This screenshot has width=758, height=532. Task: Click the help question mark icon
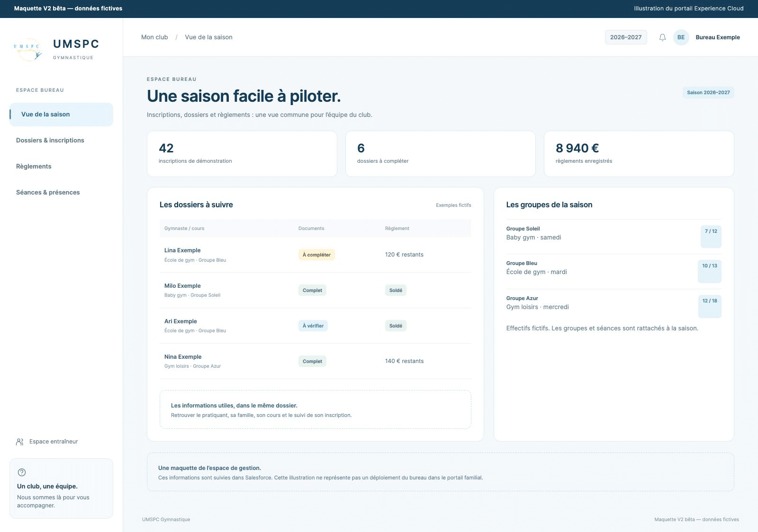(22, 472)
